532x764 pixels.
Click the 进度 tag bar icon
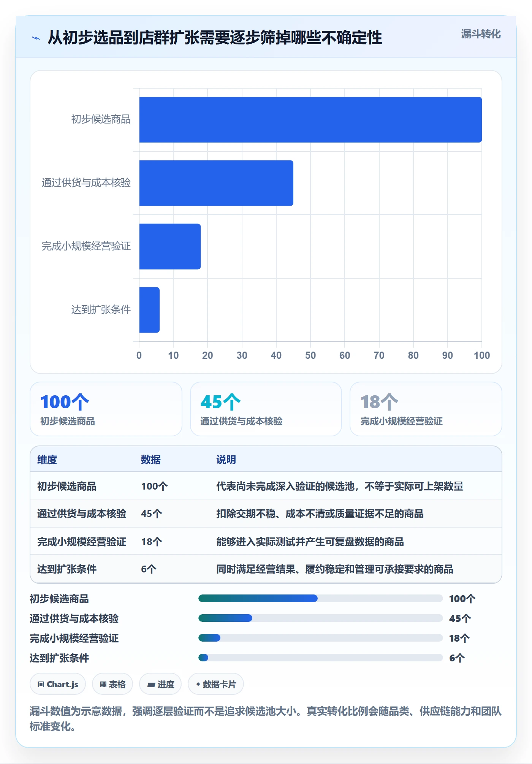[x=151, y=685]
